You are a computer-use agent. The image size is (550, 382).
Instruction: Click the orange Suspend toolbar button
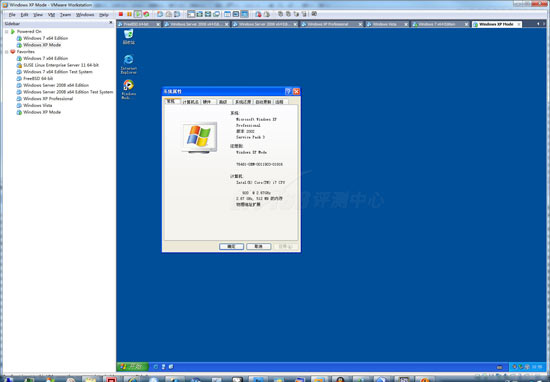(x=129, y=14)
